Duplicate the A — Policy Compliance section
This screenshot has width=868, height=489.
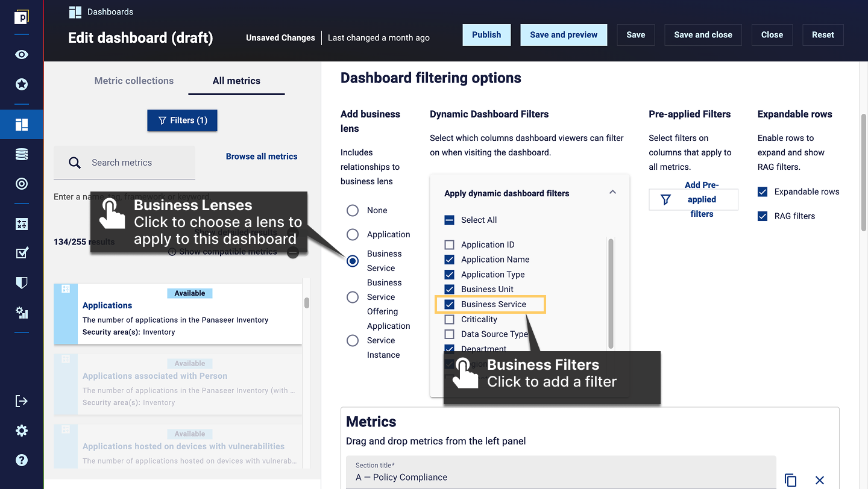[x=790, y=480]
